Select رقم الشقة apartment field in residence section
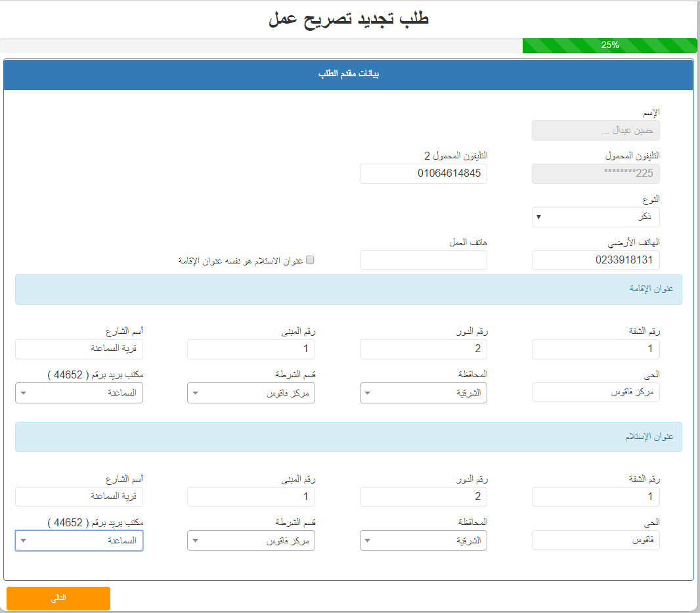Screen dimensions: 700x613 click(x=595, y=349)
